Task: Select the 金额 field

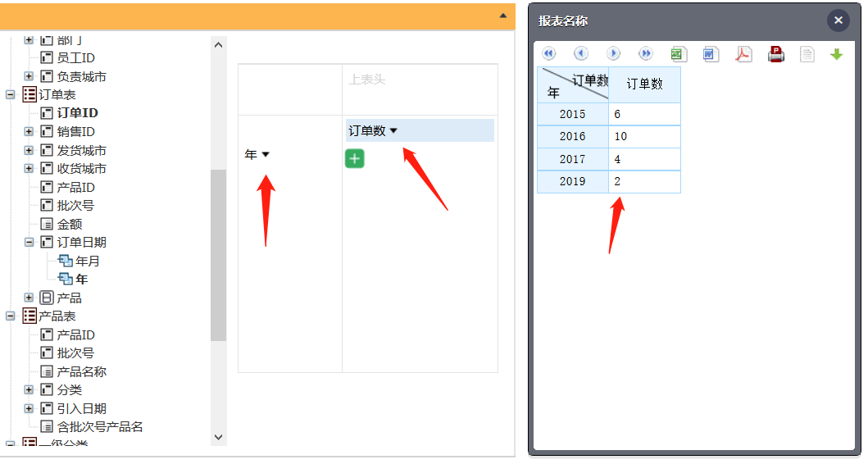Action: point(70,225)
